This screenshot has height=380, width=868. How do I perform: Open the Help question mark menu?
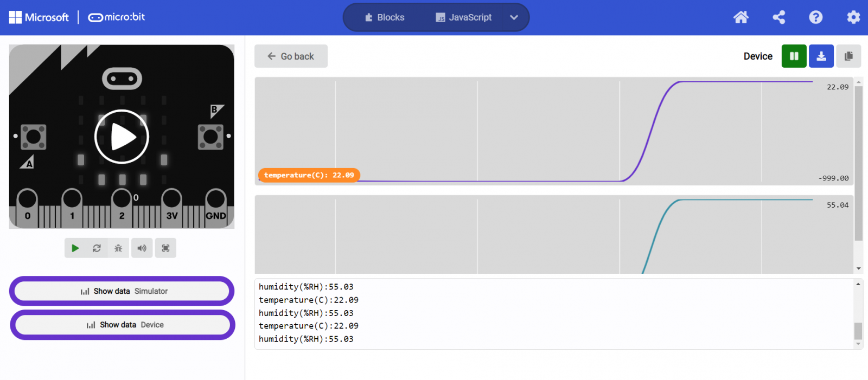(815, 17)
